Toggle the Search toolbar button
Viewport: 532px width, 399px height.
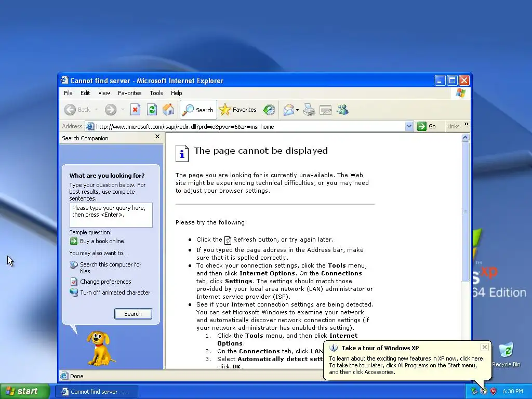198,110
